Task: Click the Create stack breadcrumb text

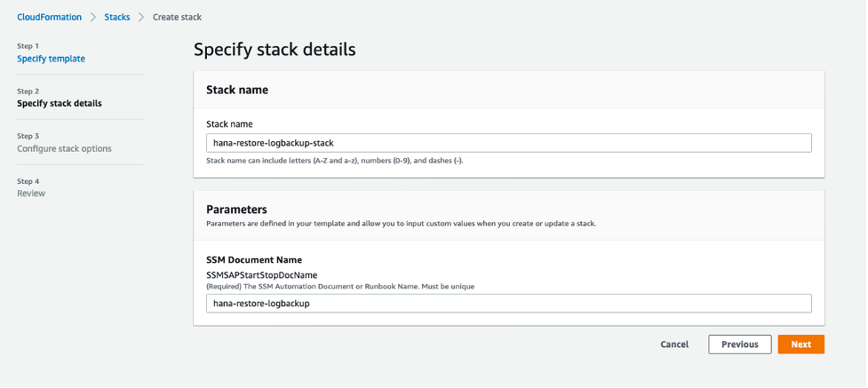Action: pos(176,17)
